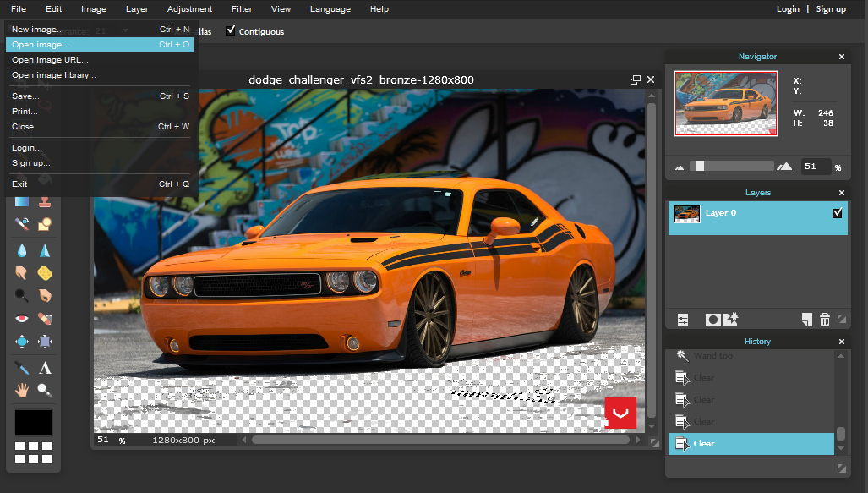
Task: Select the Spot heal bandage tool
Action: pyautogui.click(x=45, y=319)
